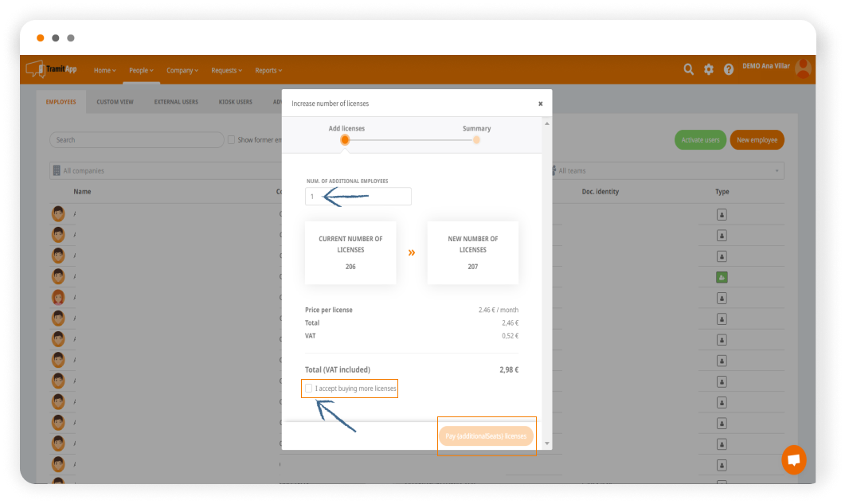Click the green employee type icon

[x=722, y=277]
